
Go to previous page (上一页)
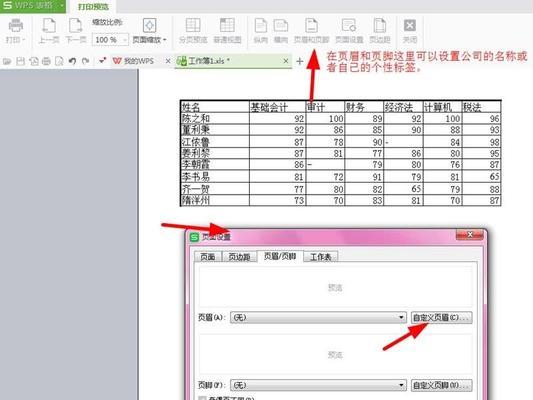(49, 26)
